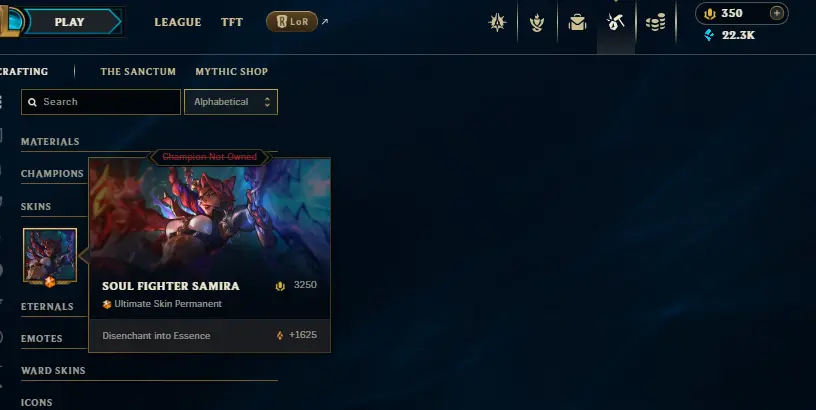
Task: Select Disenchant into Essence option
Action: pos(209,336)
